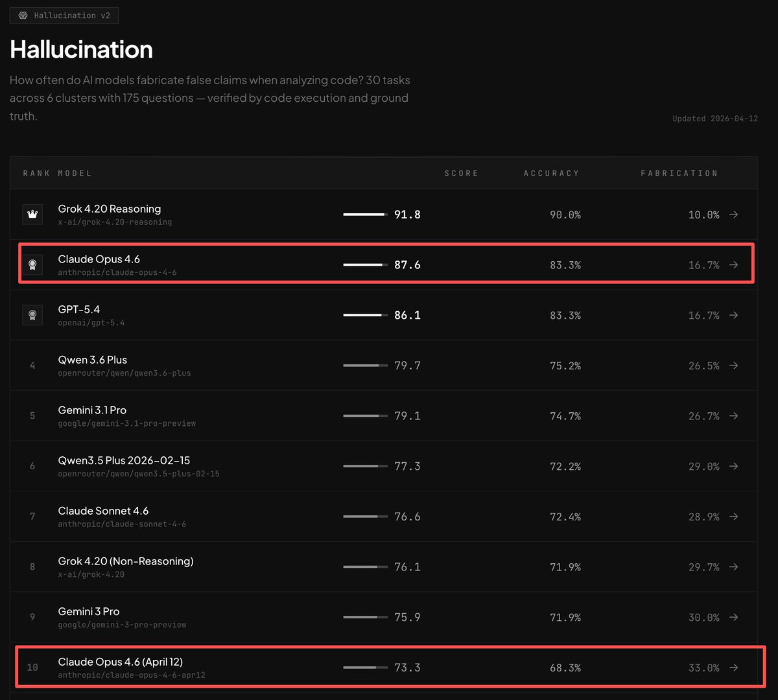Click the brain icon in Hallucination v2 badge
This screenshot has width=778, height=700.
pos(23,16)
